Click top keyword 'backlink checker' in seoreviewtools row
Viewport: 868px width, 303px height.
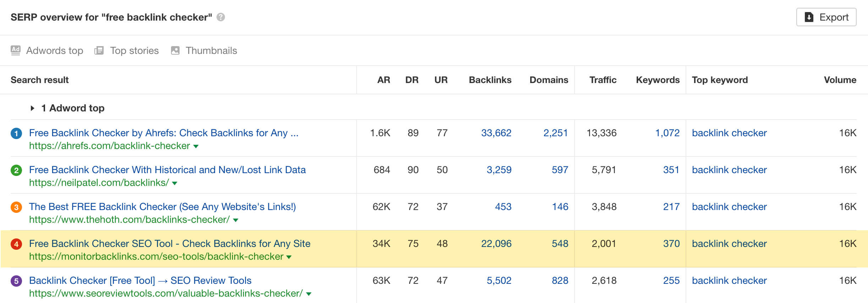point(729,280)
